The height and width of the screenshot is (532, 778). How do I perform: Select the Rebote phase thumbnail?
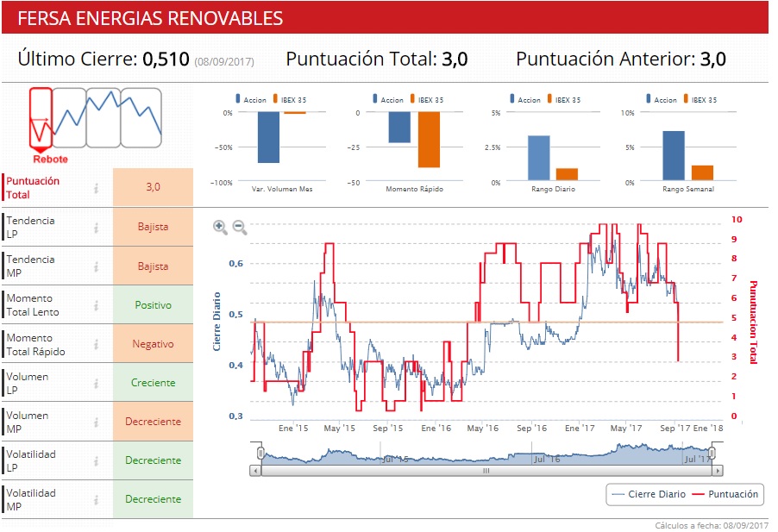tap(41, 118)
